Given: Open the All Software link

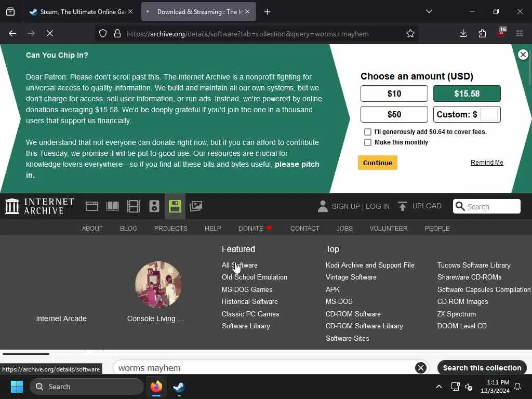Looking at the screenshot, I should point(240,265).
